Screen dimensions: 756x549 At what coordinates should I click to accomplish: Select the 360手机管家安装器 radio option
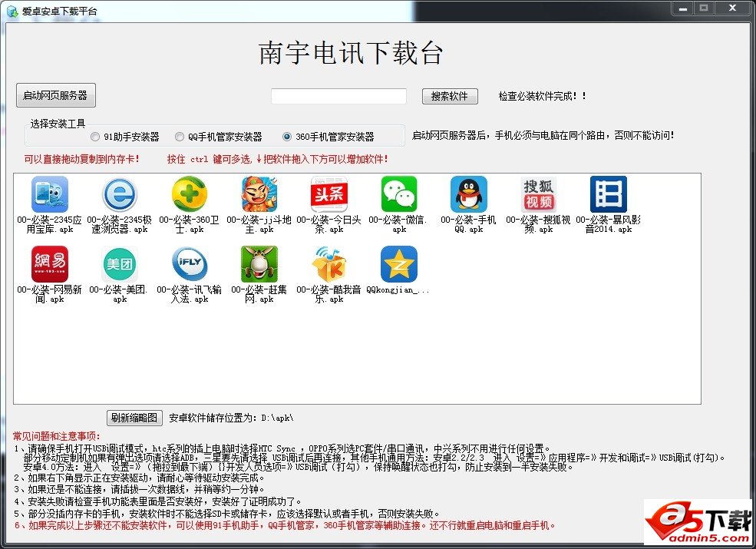(287, 137)
